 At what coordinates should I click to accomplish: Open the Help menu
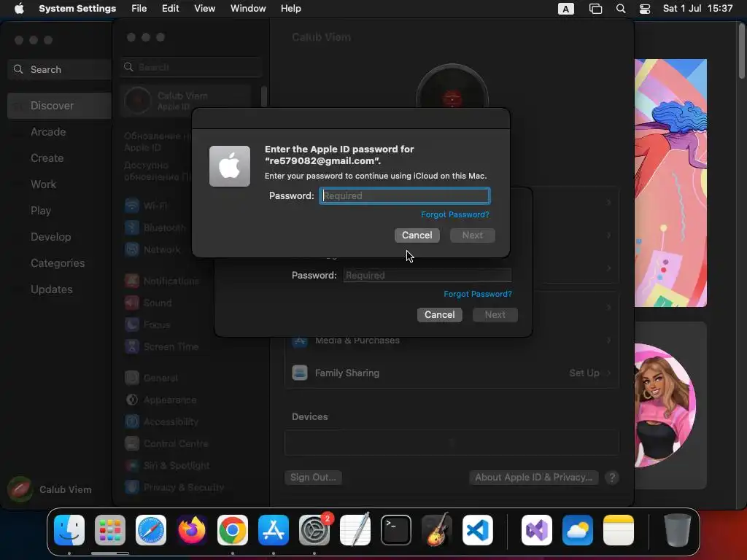tap(290, 9)
